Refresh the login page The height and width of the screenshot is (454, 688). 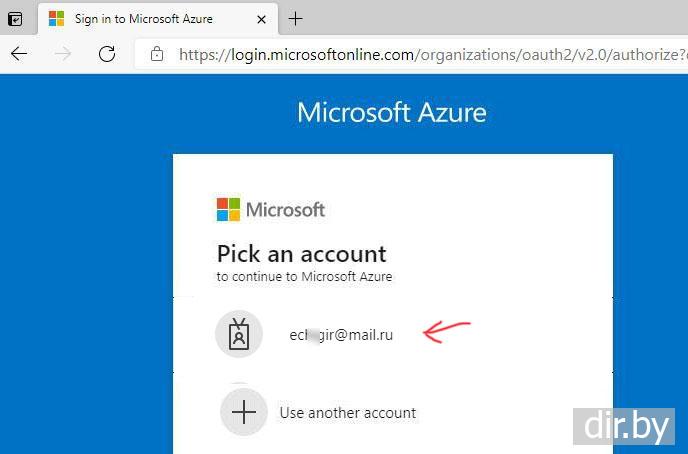click(x=107, y=55)
